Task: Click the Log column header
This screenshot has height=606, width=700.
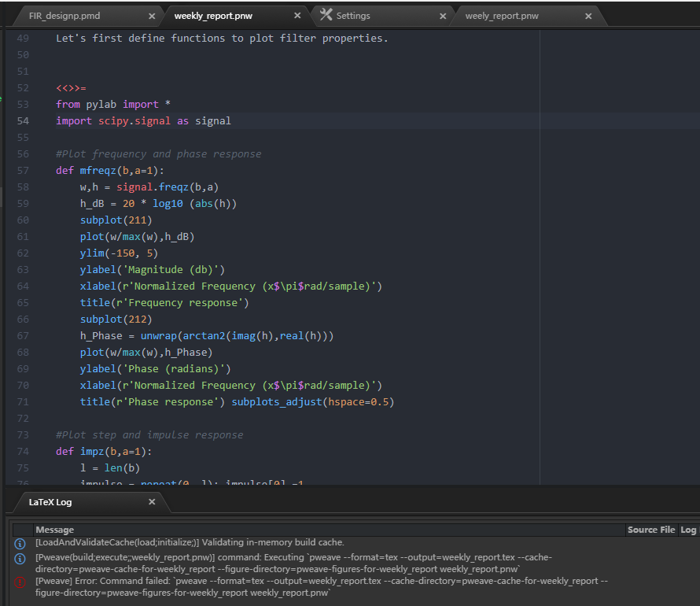Action: 688,529
